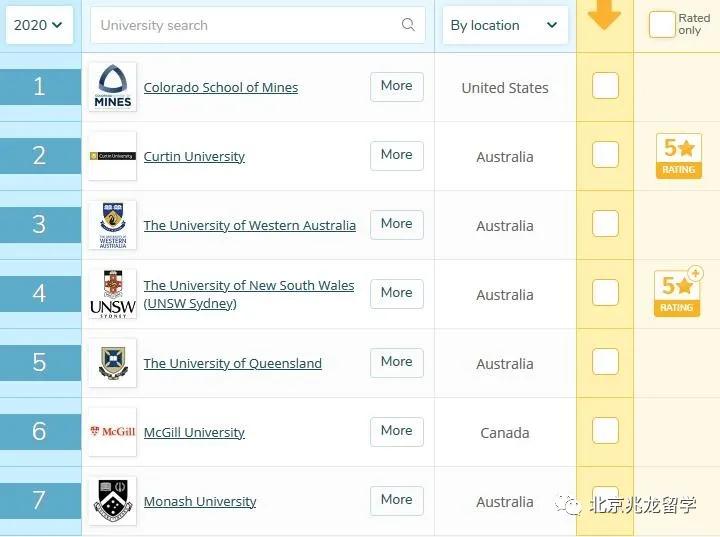Click the Curtin University logo
The height and width of the screenshot is (537, 720).
(x=112, y=156)
